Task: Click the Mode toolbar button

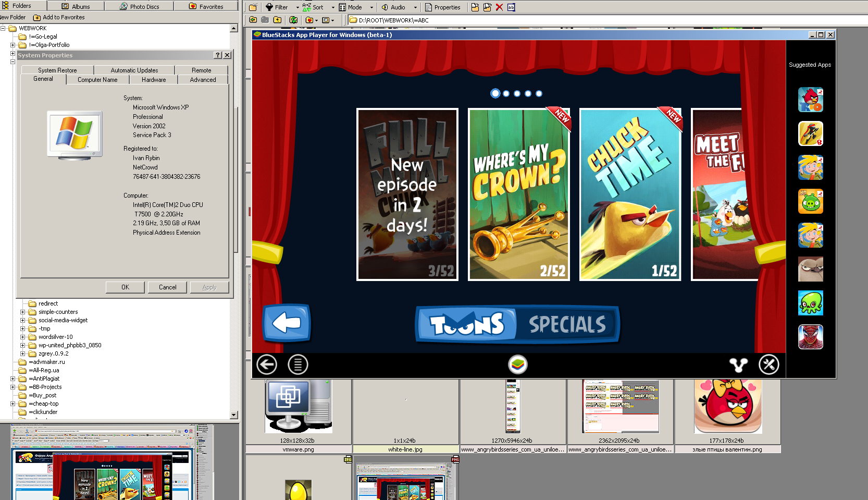Action: (x=351, y=7)
